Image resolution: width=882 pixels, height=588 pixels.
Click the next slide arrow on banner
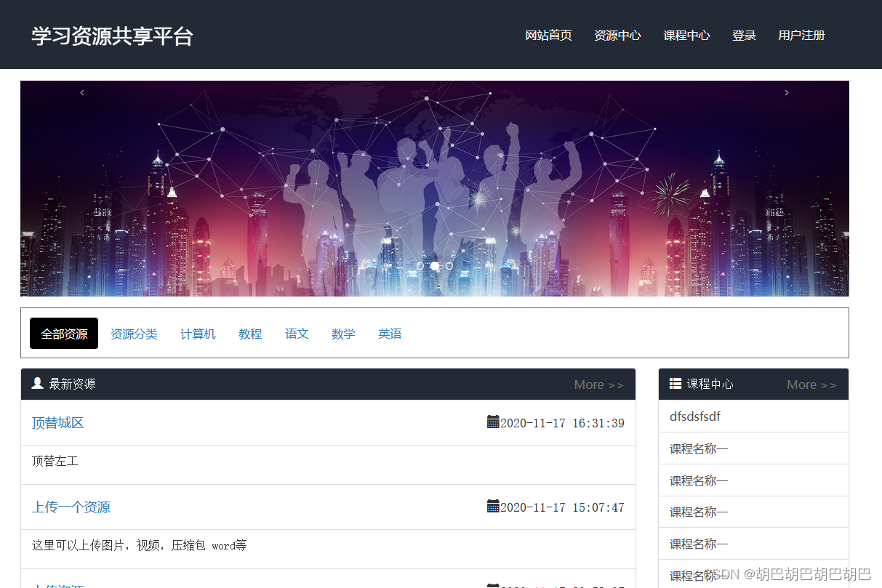(x=787, y=92)
